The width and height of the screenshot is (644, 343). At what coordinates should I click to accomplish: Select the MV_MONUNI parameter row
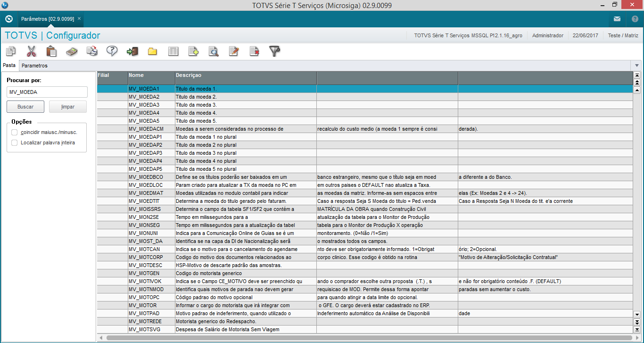(x=364, y=233)
